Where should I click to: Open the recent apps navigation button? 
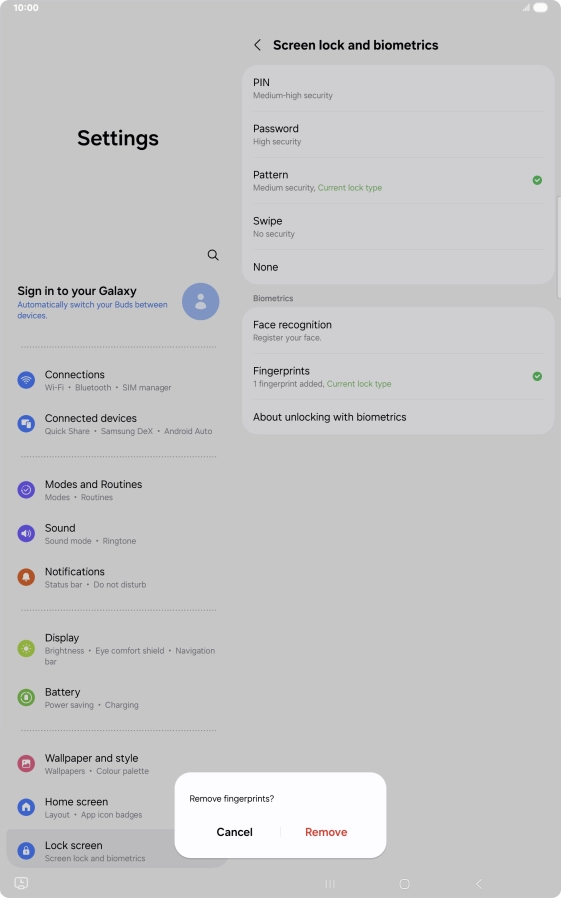pyautogui.click(x=330, y=884)
